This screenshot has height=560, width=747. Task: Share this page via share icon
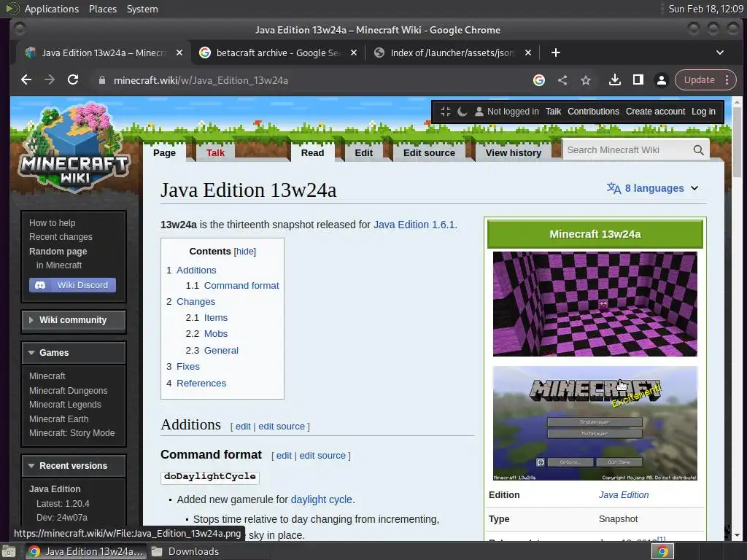pos(562,80)
